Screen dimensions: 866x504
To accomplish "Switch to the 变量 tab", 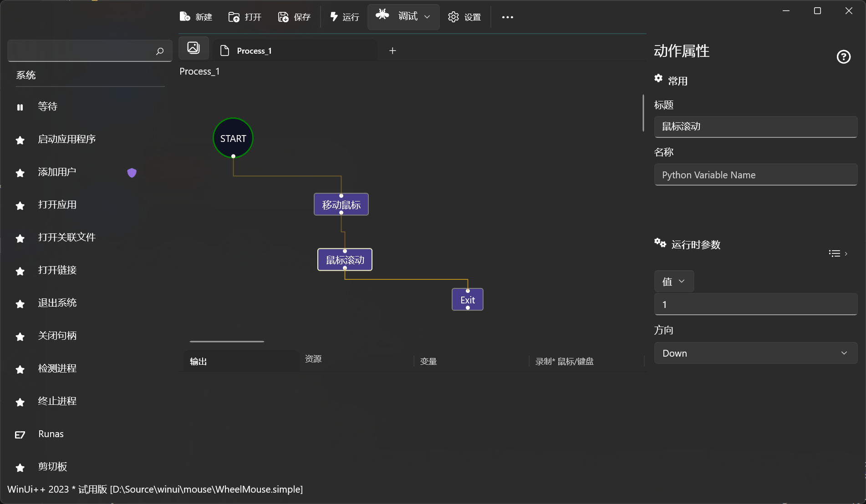I will 428,361.
